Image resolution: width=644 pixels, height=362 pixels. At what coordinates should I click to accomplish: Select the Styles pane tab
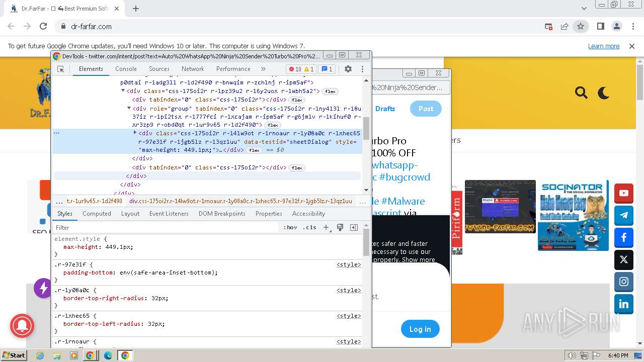(65, 214)
